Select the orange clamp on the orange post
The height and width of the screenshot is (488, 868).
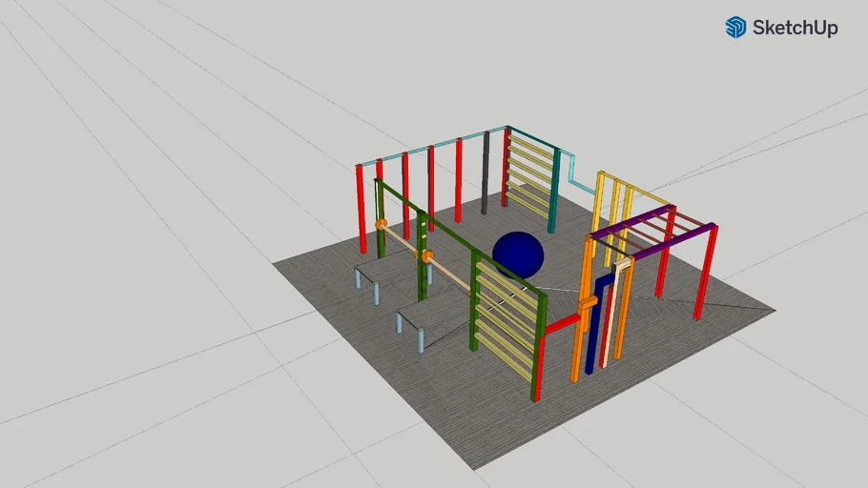pyautogui.click(x=588, y=303)
